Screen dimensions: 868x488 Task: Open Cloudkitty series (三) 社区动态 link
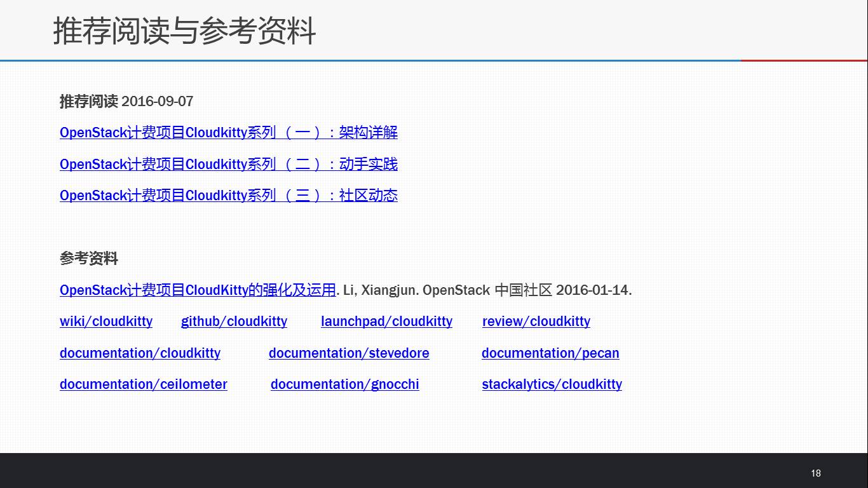coord(229,195)
